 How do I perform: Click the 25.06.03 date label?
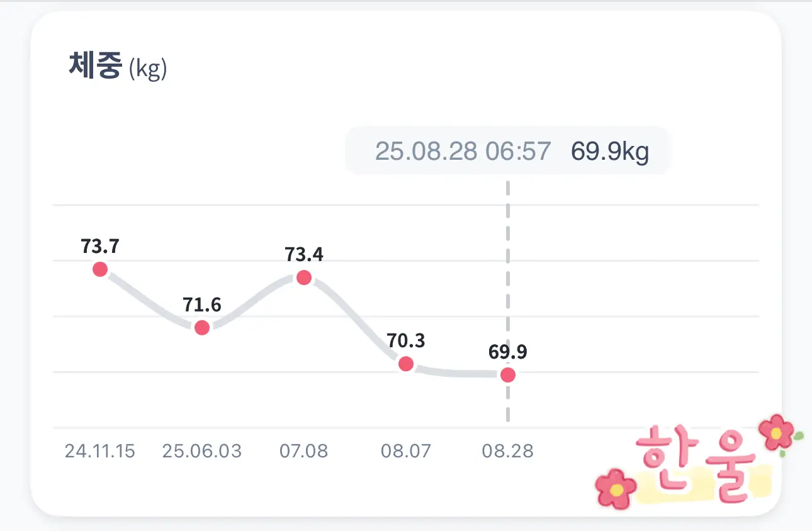[x=202, y=451]
